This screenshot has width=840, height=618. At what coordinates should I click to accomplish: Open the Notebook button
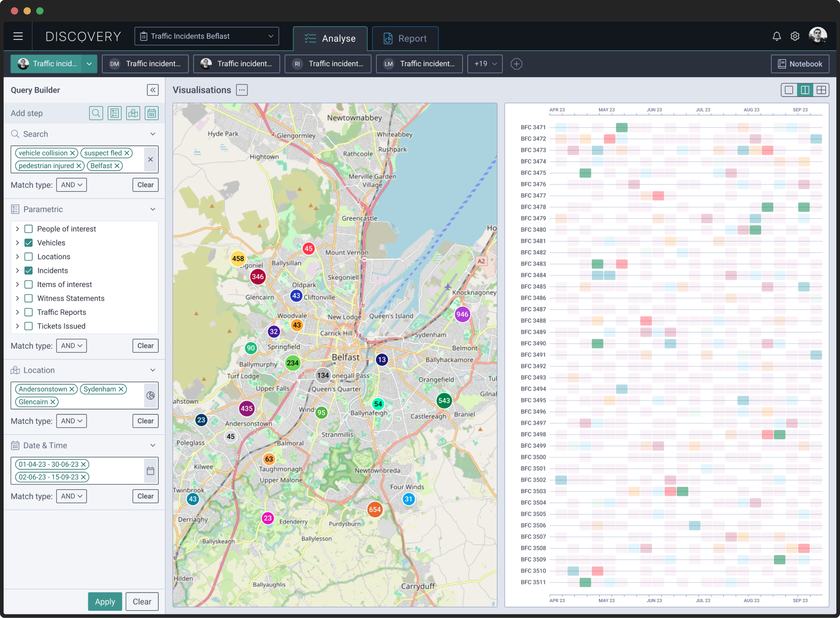pyautogui.click(x=800, y=64)
